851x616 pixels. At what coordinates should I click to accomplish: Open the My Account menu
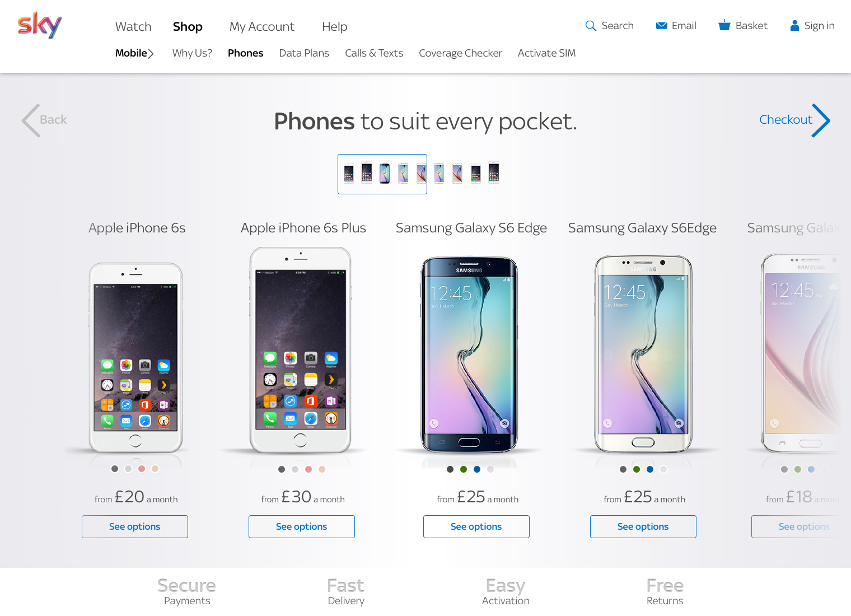(262, 26)
